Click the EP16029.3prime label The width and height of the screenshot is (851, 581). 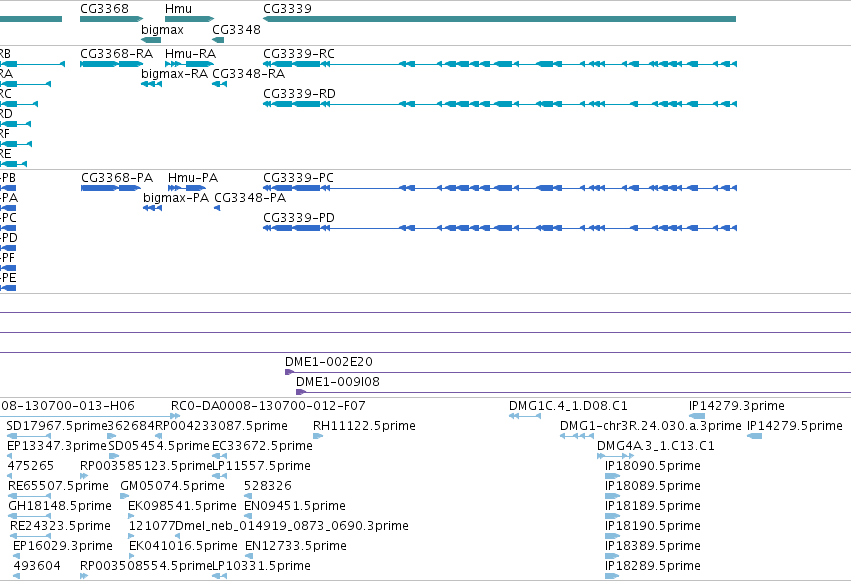point(63,546)
